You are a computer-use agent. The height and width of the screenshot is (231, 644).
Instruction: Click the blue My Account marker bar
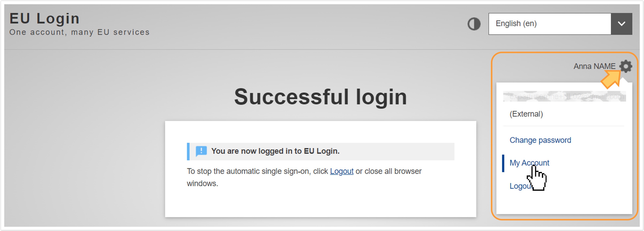click(x=503, y=163)
